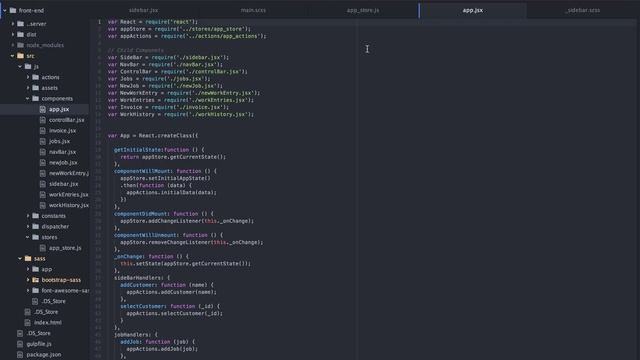Viewport: 640px width, 360px height.
Task: Select the navBar.jsx file icon
Action: coord(42,152)
